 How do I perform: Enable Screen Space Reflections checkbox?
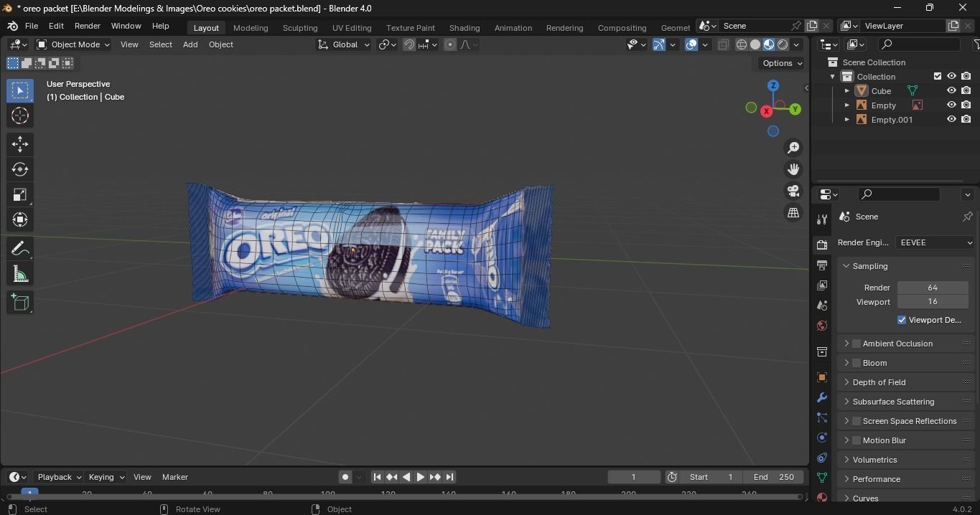tap(857, 421)
